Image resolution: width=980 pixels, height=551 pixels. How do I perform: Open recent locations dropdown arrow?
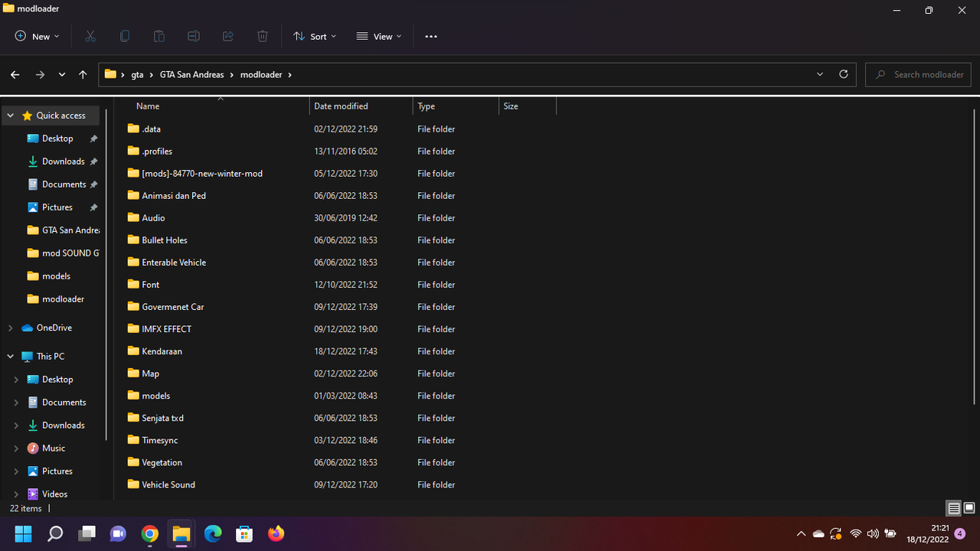(62, 74)
